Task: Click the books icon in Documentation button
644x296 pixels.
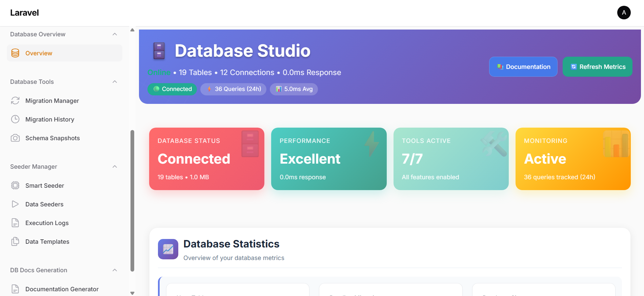Action: 500,67
